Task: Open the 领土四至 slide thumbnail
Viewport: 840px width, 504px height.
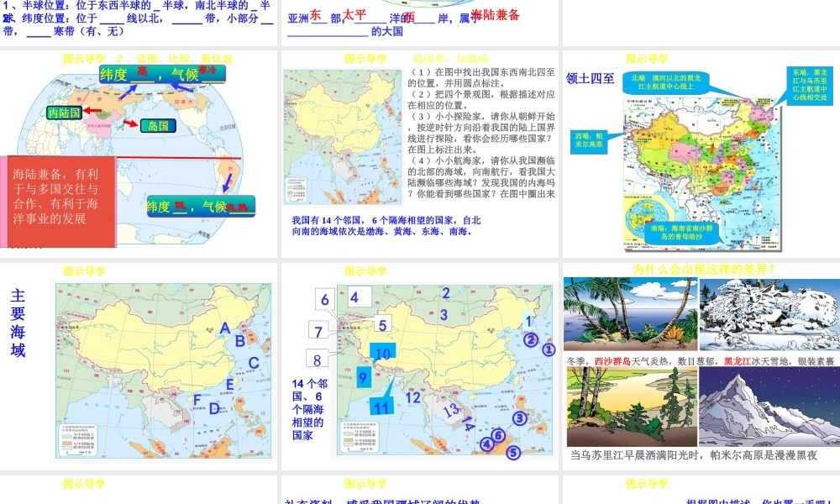Action: click(x=701, y=154)
